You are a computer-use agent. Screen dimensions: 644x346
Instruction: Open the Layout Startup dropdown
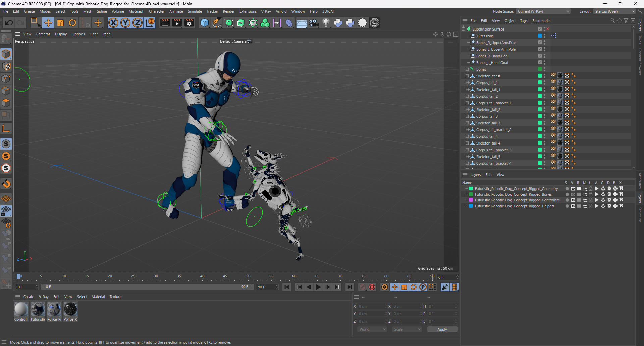coord(614,11)
